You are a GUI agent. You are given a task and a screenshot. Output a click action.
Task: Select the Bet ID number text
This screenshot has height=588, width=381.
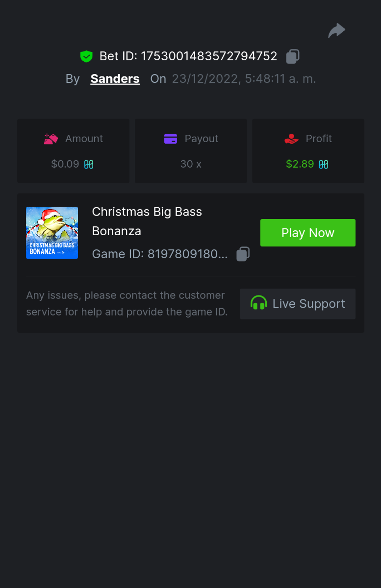click(209, 56)
